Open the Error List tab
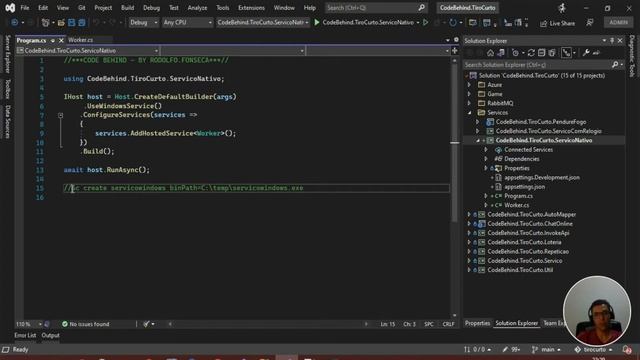 (x=25, y=336)
